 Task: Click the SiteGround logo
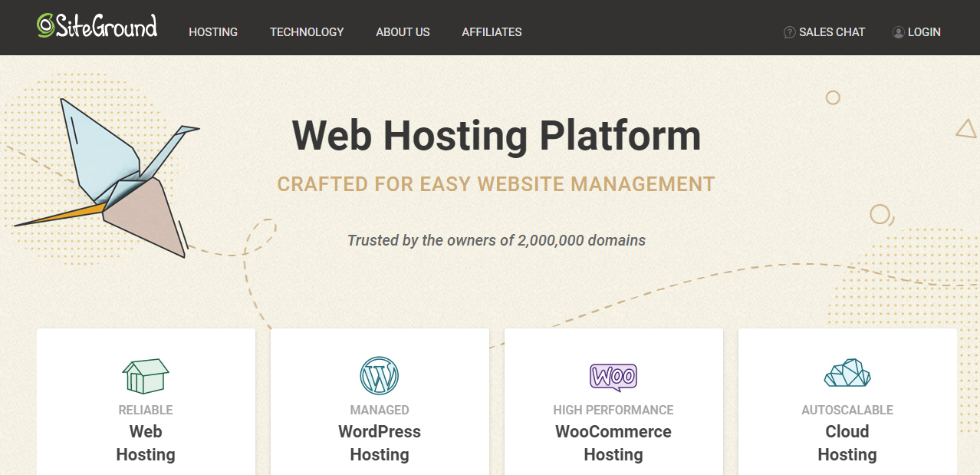(97, 25)
